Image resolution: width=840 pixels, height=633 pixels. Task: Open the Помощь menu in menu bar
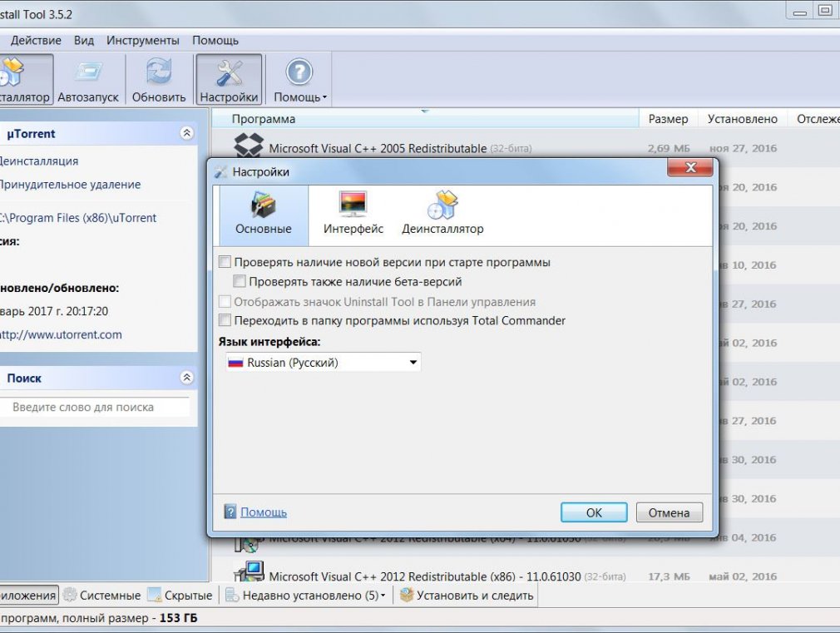215,41
